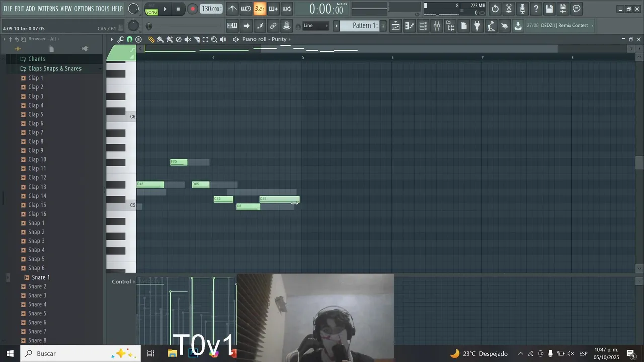Click the One-click audio recording microphone
Viewport: 644px width, 362px height.
click(x=522, y=9)
